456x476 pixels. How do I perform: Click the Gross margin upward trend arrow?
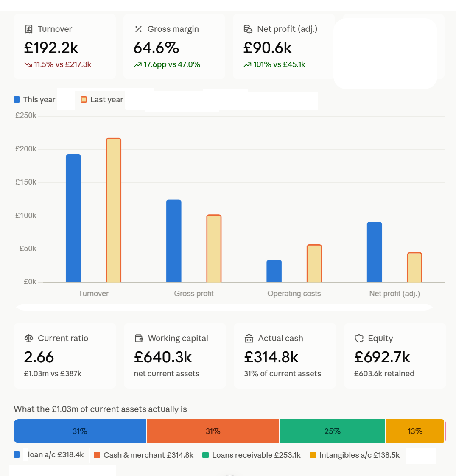click(138, 64)
